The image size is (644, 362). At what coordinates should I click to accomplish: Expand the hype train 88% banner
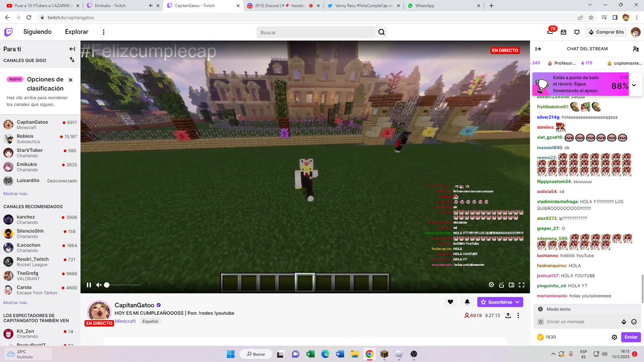tap(634, 85)
